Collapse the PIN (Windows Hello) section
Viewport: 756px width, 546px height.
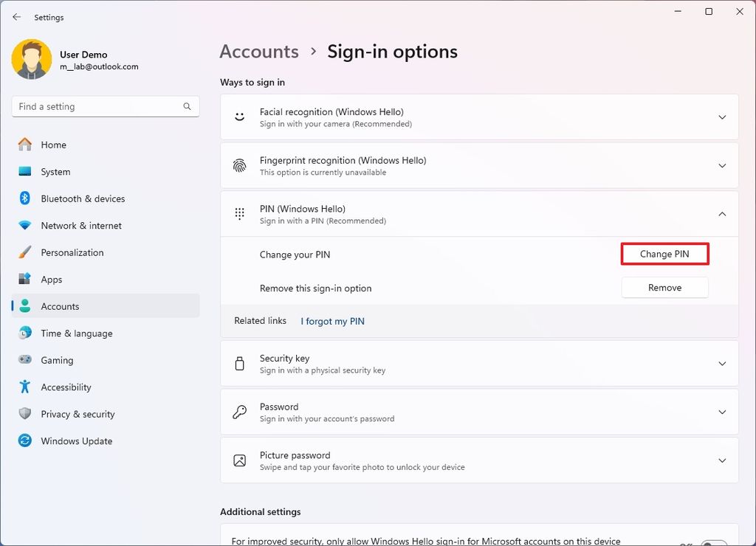pos(722,214)
